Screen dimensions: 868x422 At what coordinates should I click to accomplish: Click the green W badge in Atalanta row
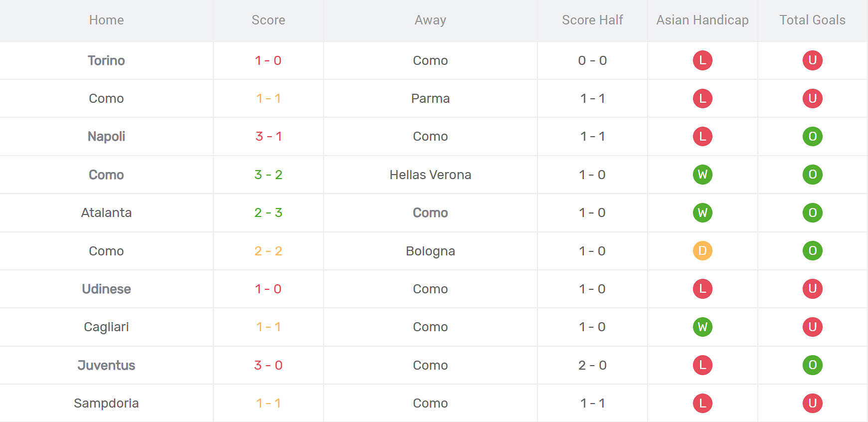click(702, 212)
